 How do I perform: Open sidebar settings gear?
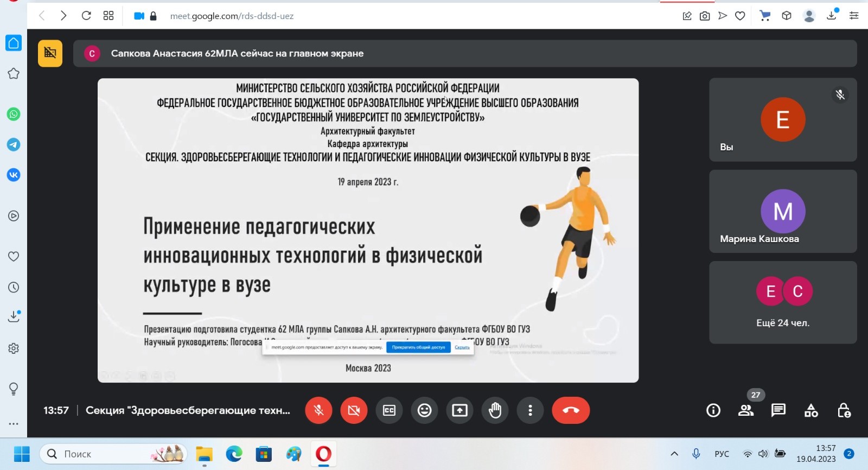pos(14,348)
